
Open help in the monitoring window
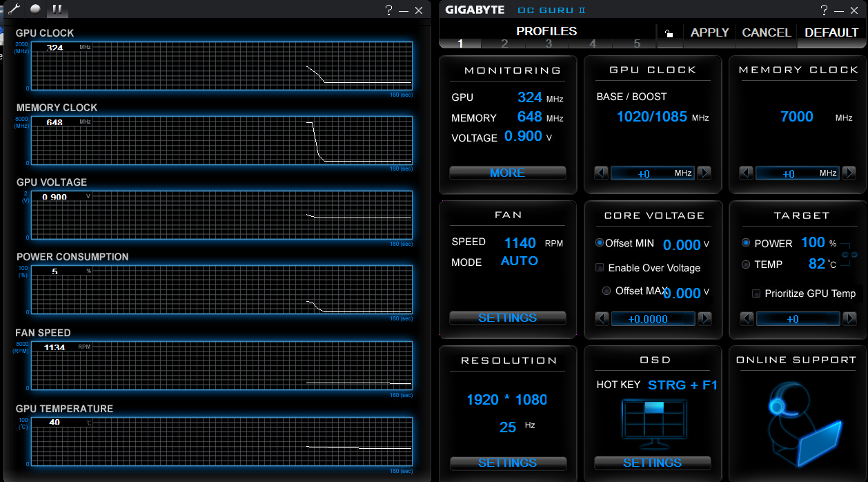pos(388,10)
